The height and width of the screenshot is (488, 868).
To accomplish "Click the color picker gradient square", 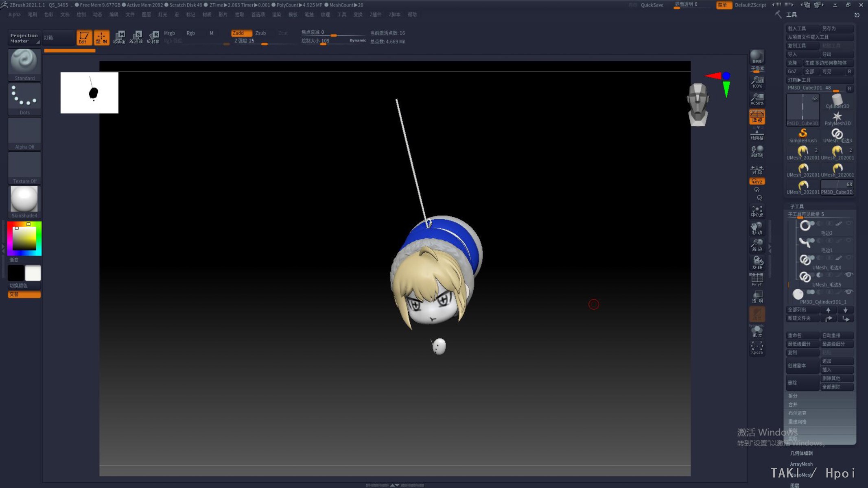I will coord(24,238).
